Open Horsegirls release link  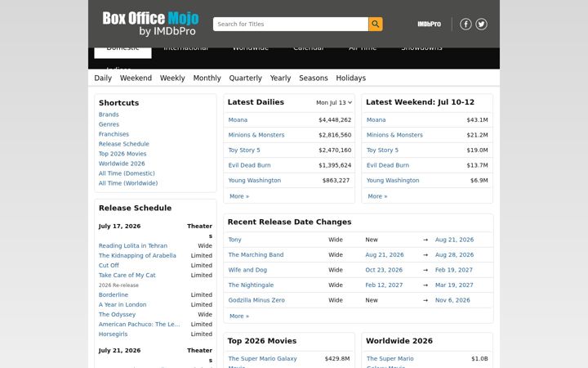coord(113,334)
